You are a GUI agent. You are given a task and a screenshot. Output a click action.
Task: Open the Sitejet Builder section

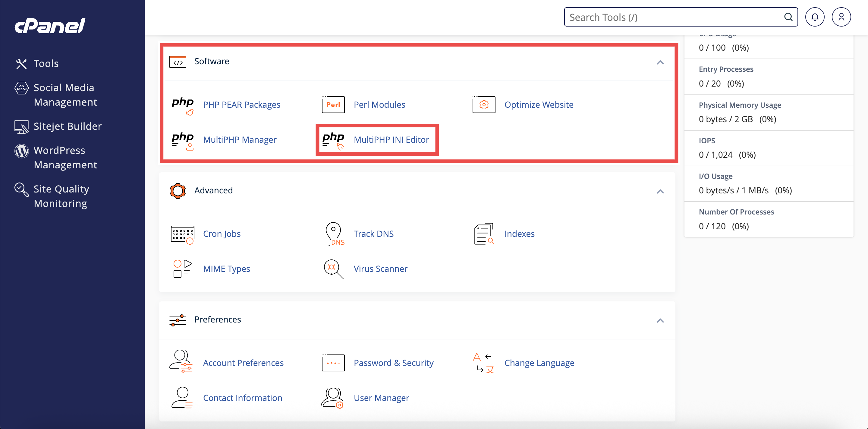coord(68,126)
